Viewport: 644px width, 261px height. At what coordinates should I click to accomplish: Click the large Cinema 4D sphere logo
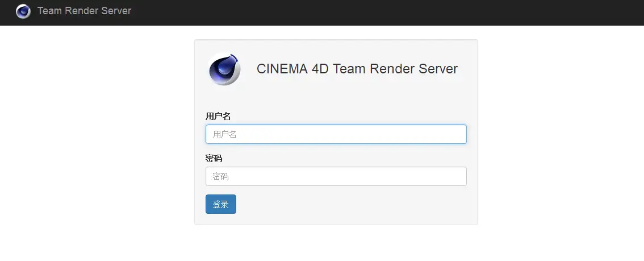[x=224, y=69]
